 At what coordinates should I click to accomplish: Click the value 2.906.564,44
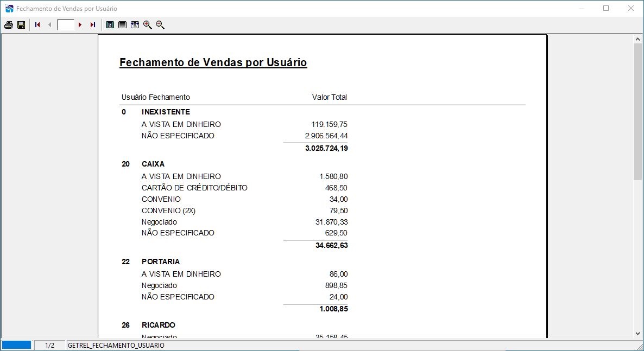click(326, 136)
